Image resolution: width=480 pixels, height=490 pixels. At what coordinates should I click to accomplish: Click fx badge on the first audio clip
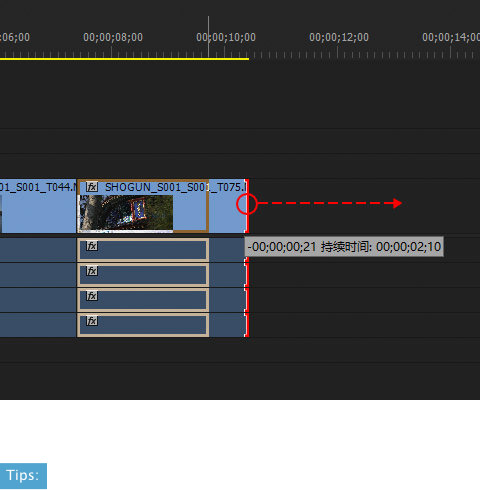coord(92,246)
